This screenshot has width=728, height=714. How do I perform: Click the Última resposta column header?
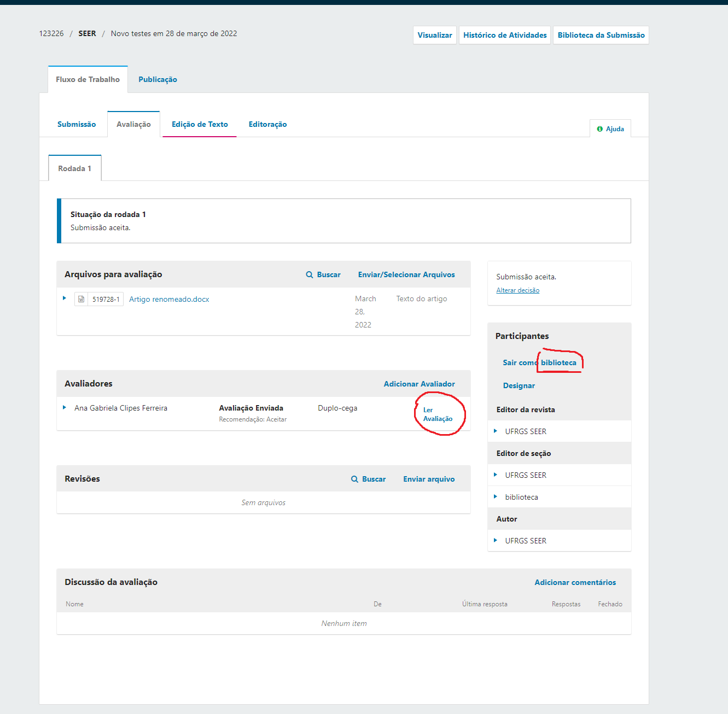[x=485, y=604]
